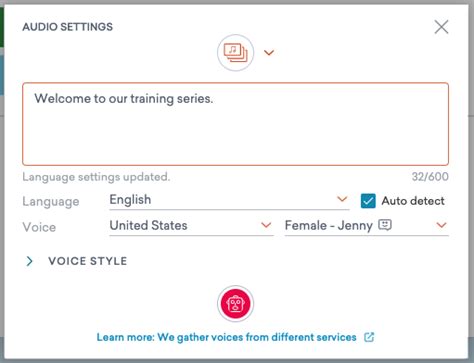The image size is (474, 363).
Task: Click the emotion face icon beside Jenny
Action: point(385,225)
